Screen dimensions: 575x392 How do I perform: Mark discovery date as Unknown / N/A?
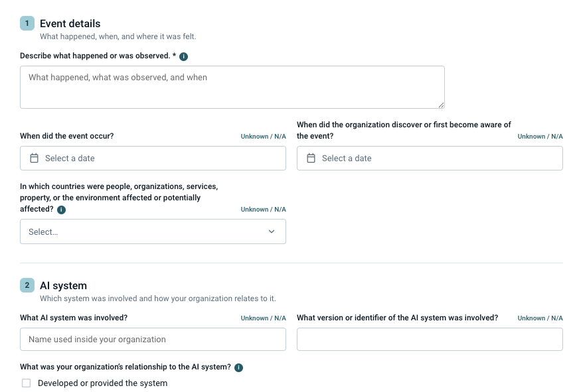click(540, 136)
